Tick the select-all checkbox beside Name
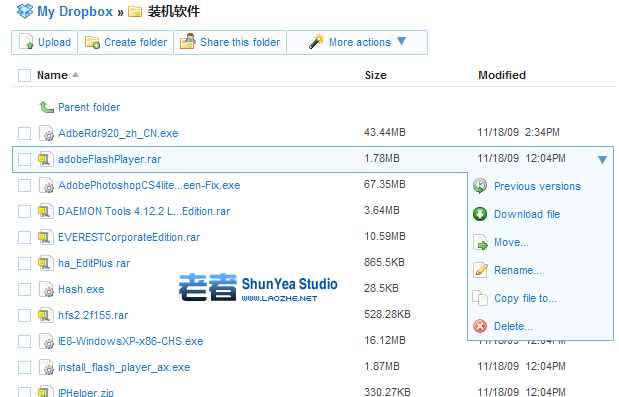Image resolution: width=619 pixels, height=397 pixels. point(24,75)
